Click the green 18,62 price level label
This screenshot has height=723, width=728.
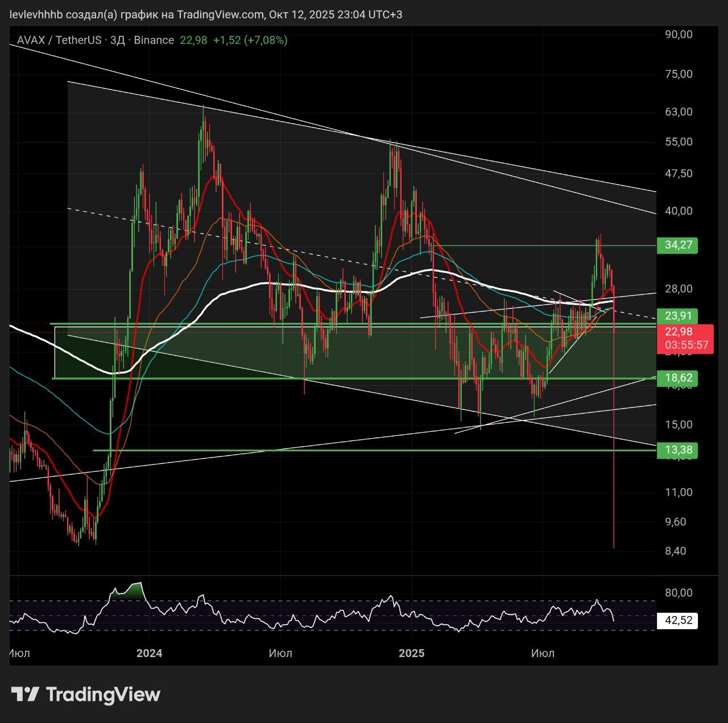(679, 378)
